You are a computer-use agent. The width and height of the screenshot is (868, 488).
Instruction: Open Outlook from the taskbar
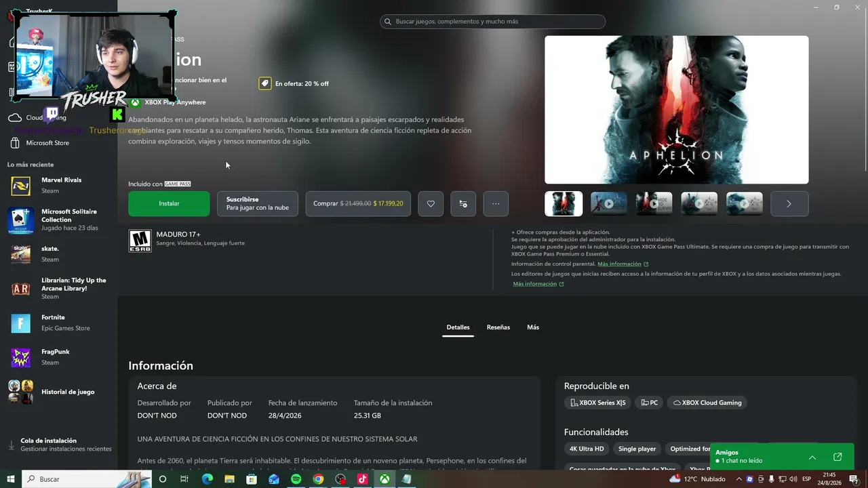(274, 479)
